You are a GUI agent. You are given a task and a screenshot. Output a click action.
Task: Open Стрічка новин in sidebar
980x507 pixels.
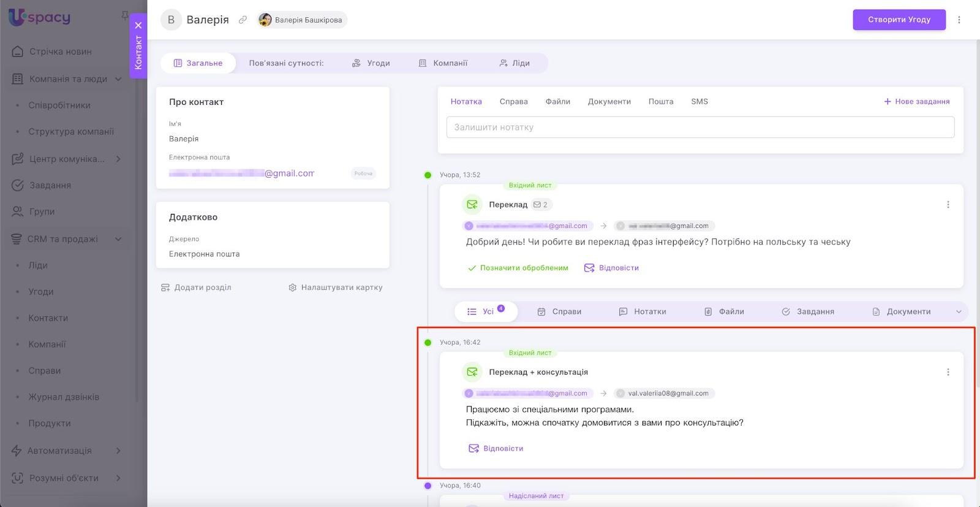click(x=60, y=51)
